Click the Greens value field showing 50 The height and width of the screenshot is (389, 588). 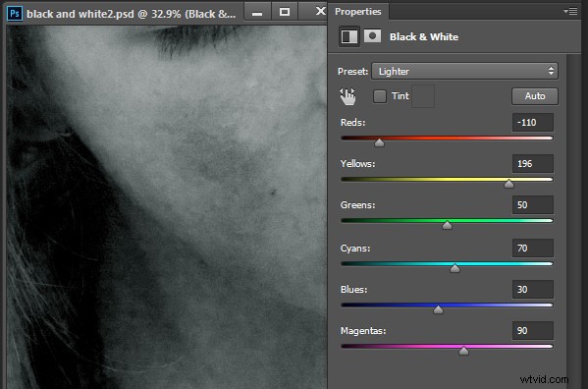tap(532, 205)
